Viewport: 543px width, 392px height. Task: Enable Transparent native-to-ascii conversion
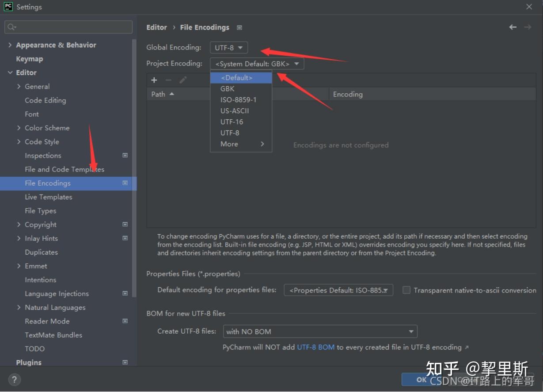click(406, 290)
